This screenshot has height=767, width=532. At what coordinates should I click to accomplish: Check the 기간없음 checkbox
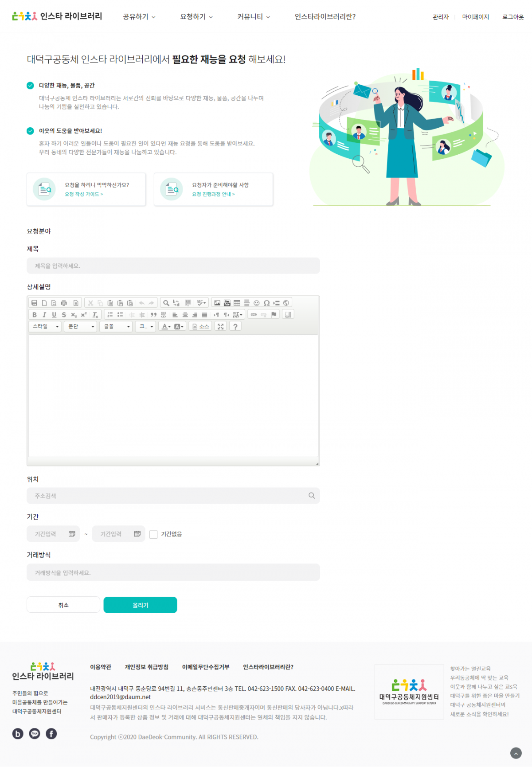tap(153, 534)
